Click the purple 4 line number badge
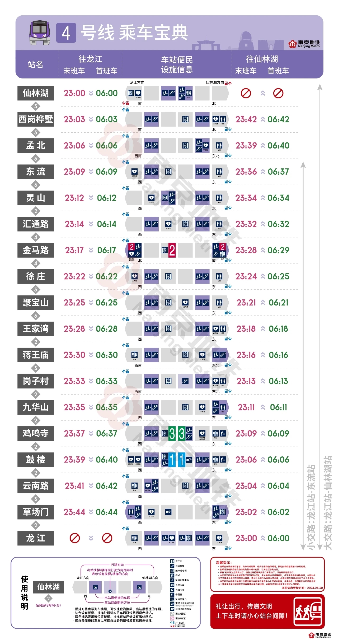 (66, 33)
